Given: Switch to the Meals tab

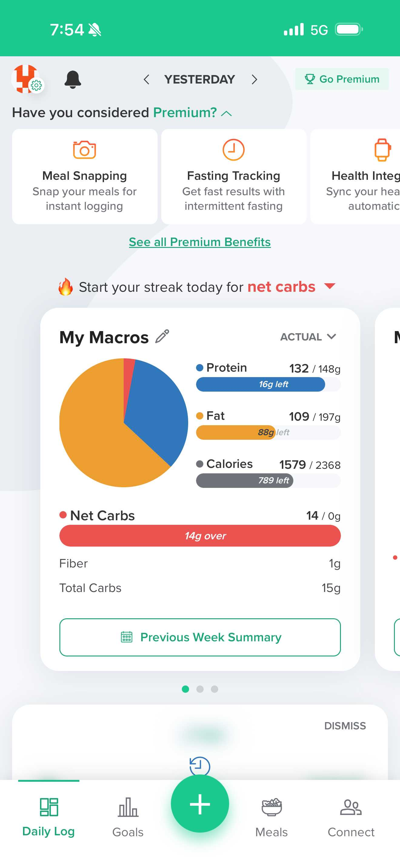Looking at the screenshot, I should tap(272, 817).
